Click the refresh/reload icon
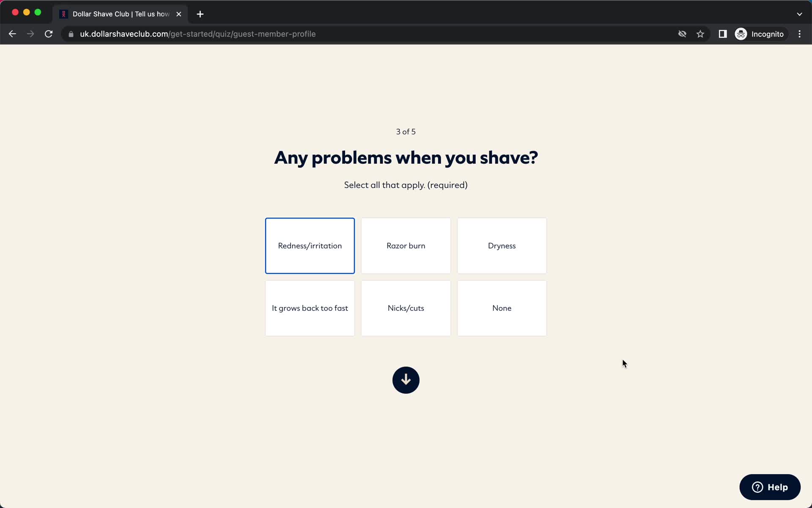 (49, 34)
